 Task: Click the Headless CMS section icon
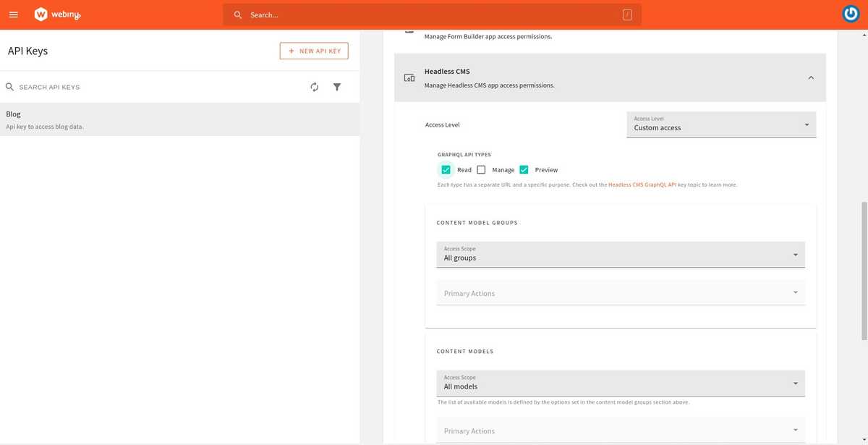click(409, 77)
